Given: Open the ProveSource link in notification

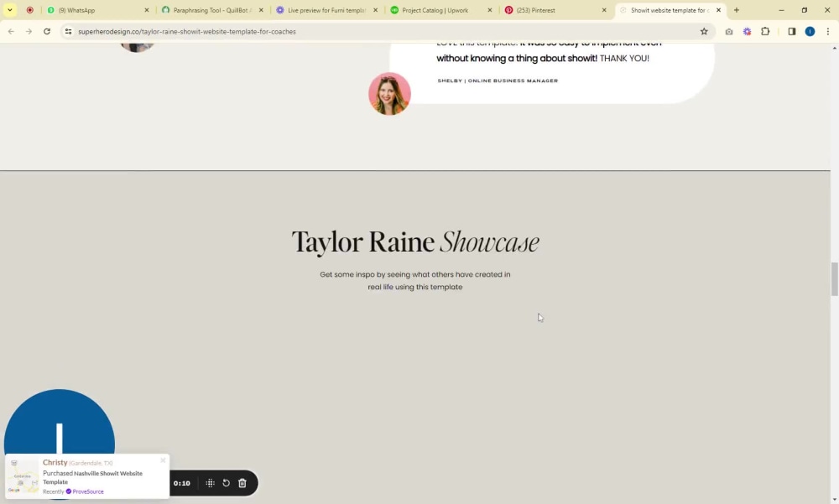Looking at the screenshot, I should coord(88,491).
